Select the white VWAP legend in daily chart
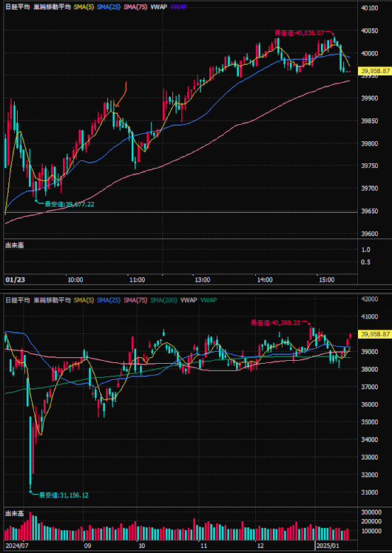 pyautogui.click(x=188, y=300)
